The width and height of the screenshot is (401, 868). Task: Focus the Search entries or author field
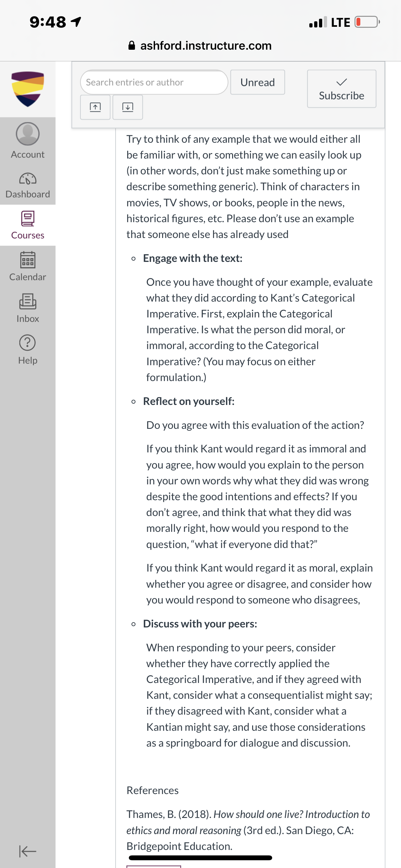pyautogui.click(x=154, y=82)
